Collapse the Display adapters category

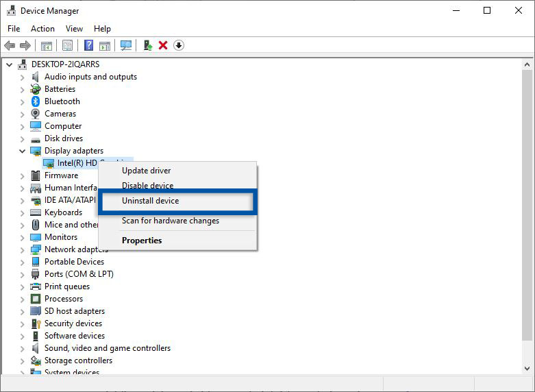tap(22, 151)
